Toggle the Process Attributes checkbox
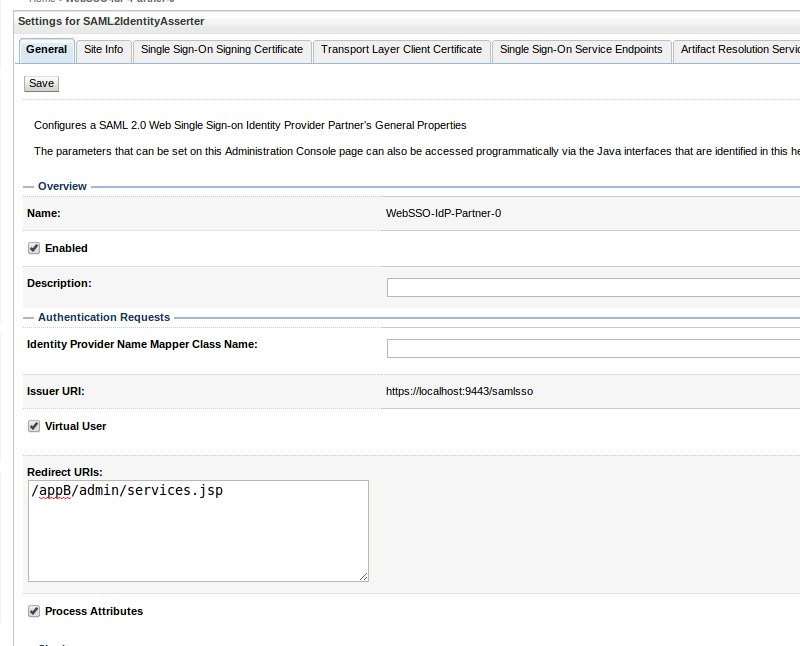The height and width of the screenshot is (646, 800). coord(33,610)
